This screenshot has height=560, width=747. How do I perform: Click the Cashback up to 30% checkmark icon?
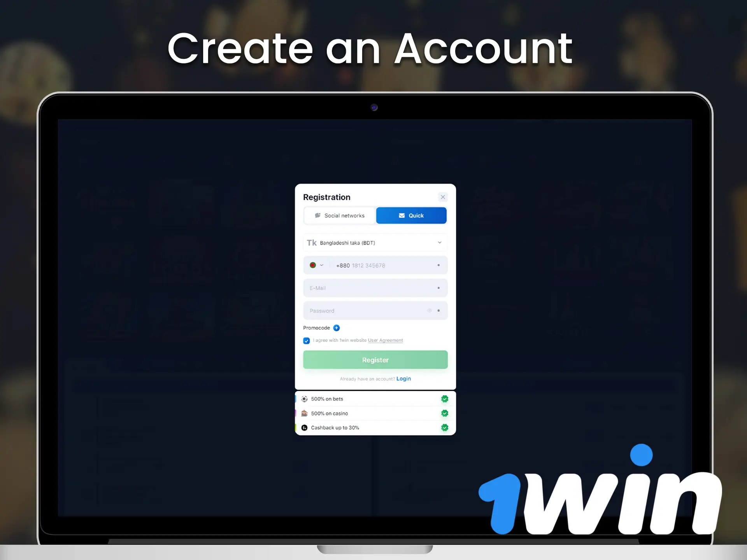click(445, 428)
